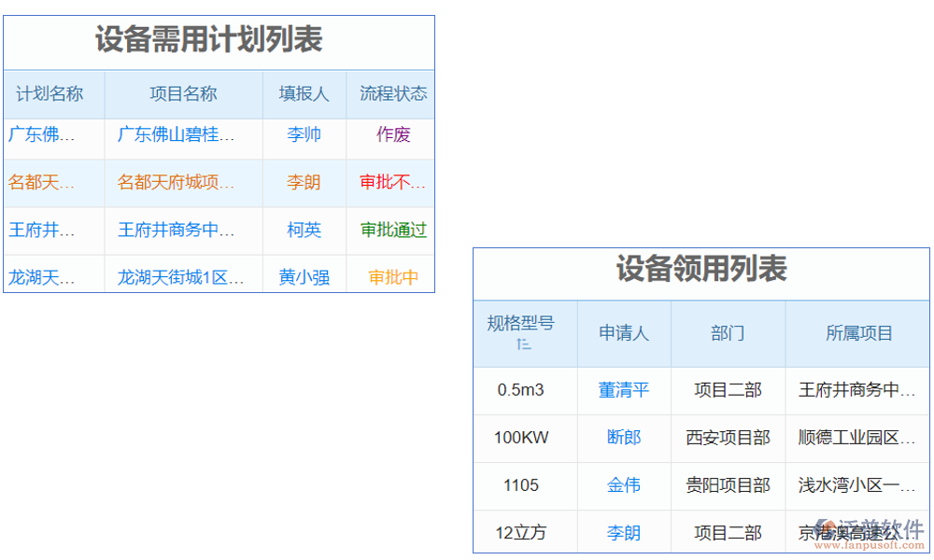
Task: Open project 龙湖天街城1区 link
Action: [183, 276]
